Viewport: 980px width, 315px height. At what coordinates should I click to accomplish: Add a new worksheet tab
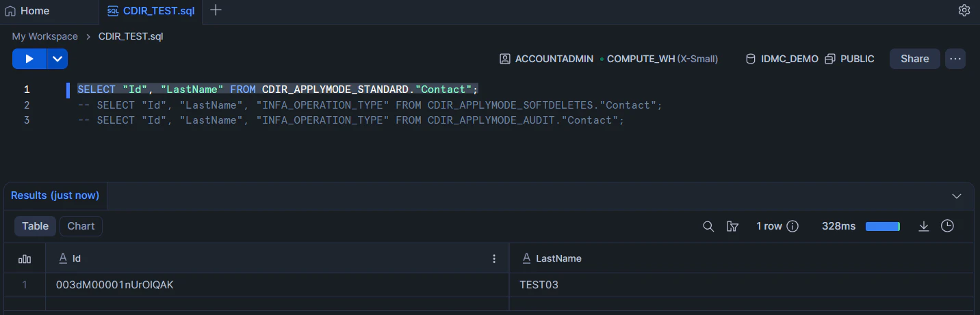click(216, 10)
